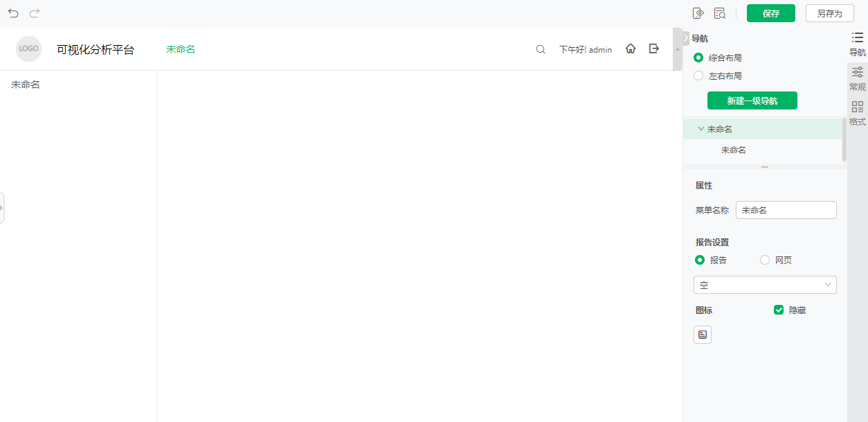
Task: Uncheck the 隐藏 icon checkbox
Action: (779, 310)
